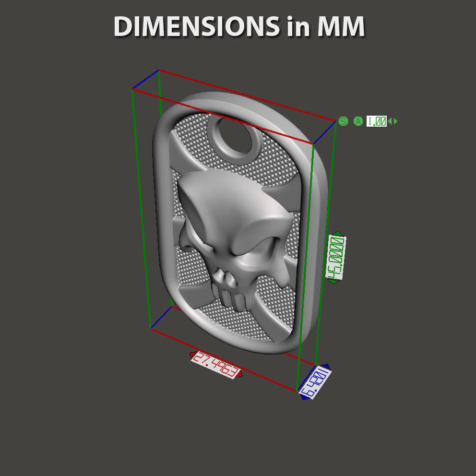Click the green right arrow beside 1.00
The image size is (476, 476).
click(395, 121)
